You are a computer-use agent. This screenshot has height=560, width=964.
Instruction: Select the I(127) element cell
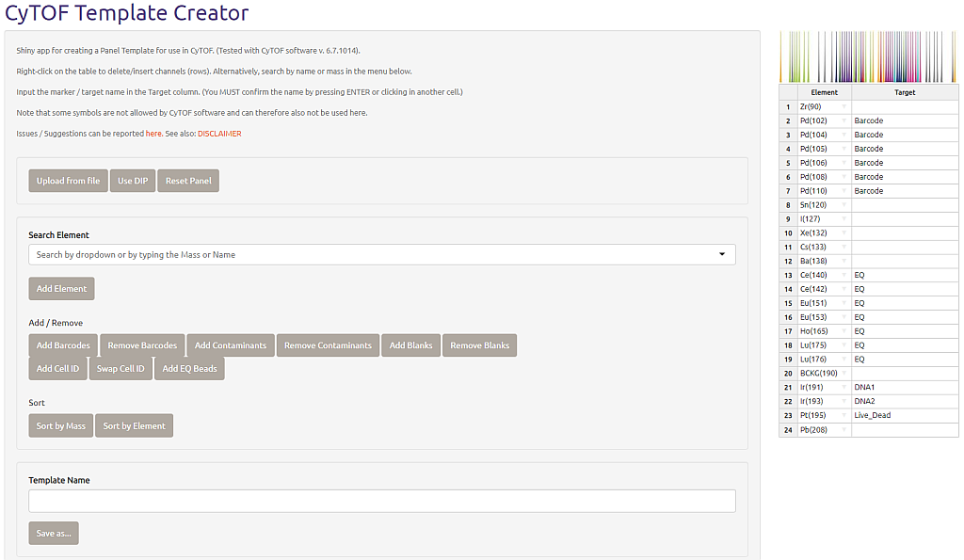(825, 219)
